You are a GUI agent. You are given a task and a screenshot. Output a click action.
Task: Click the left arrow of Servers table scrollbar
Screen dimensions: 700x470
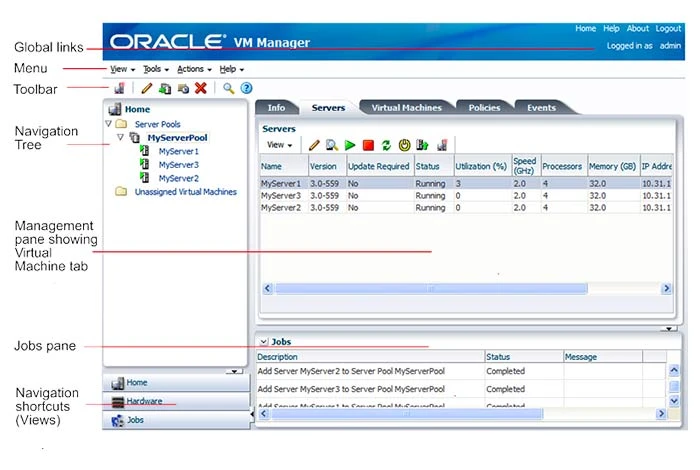click(267, 288)
